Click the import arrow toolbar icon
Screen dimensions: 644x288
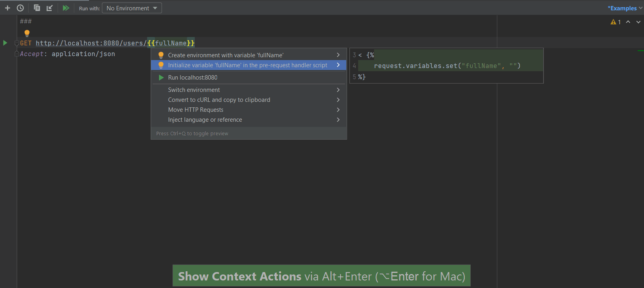(50, 8)
